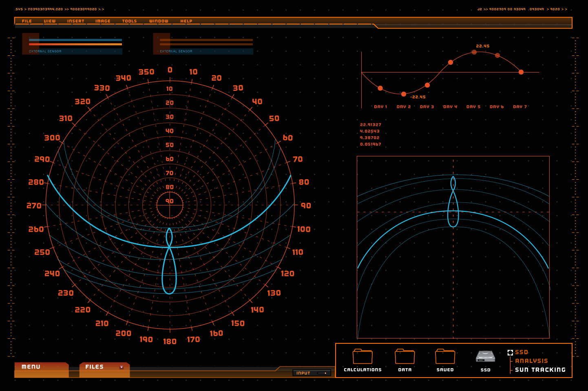Viewport: 588px width, 391px height.
Task: Open the HELP menu
Action: pyautogui.click(x=186, y=21)
